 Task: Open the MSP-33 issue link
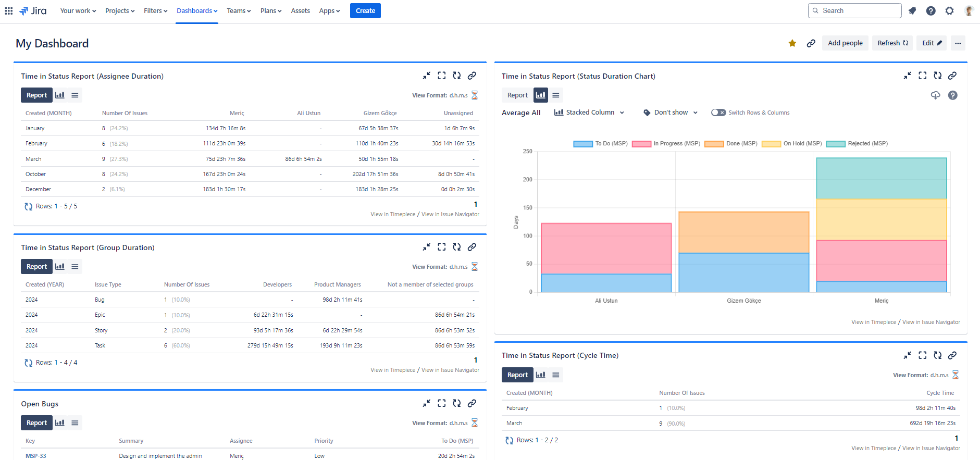click(x=36, y=456)
